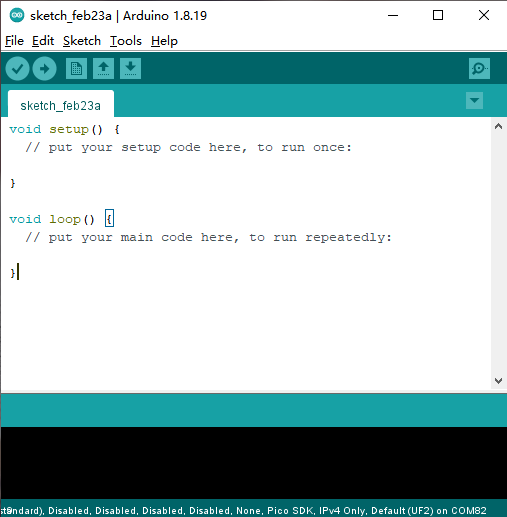The height and width of the screenshot is (517, 507).
Task: Click the 'put your setup code here' comment
Action: click(189, 147)
